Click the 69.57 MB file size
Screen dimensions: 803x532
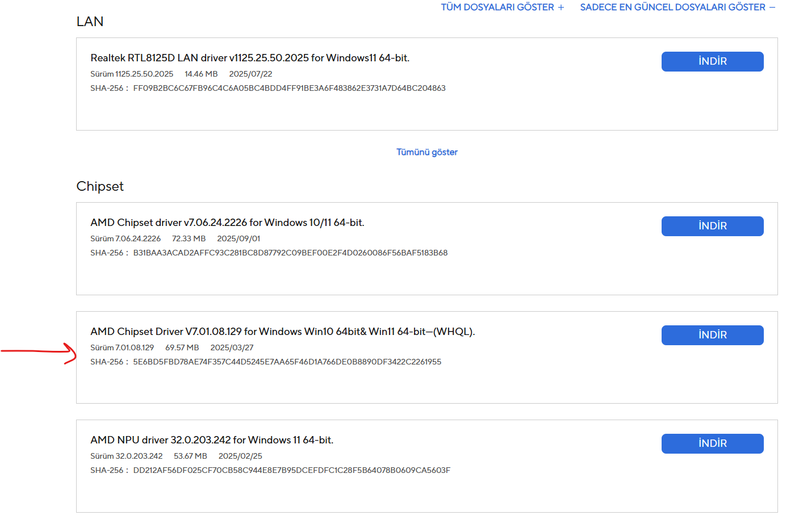(x=182, y=347)
